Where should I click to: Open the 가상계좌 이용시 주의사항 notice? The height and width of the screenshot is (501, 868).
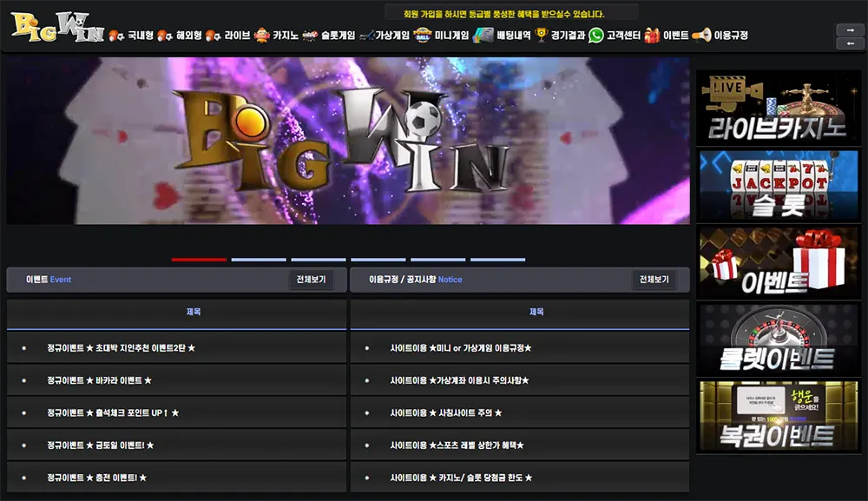tap(459, 380)
